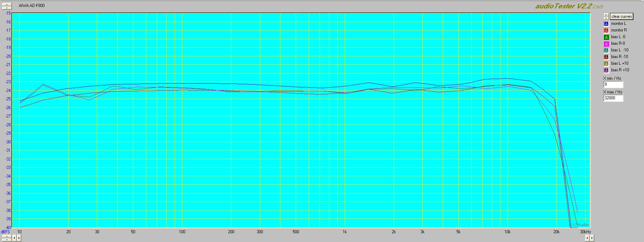This screenshot has width=644, height=242.
Task: Click the red monitor R curve icon
Action: click(606, 30)
